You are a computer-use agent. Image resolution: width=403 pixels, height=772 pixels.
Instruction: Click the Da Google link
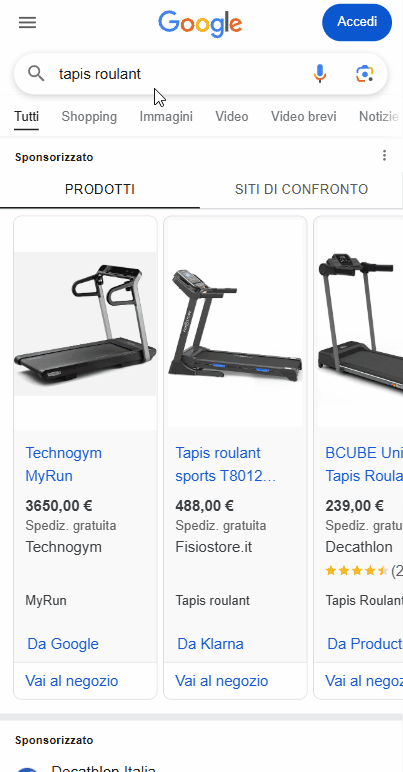tap(63, 644)
